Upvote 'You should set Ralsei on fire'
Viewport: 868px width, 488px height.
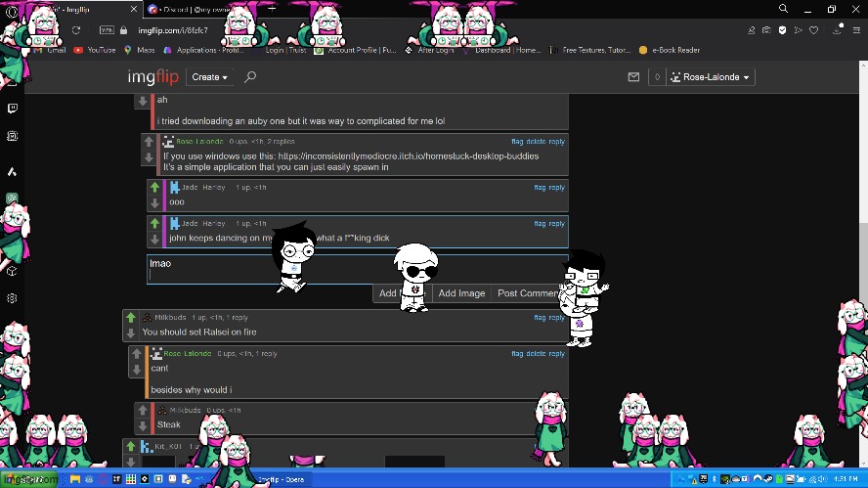pos(131,318)
